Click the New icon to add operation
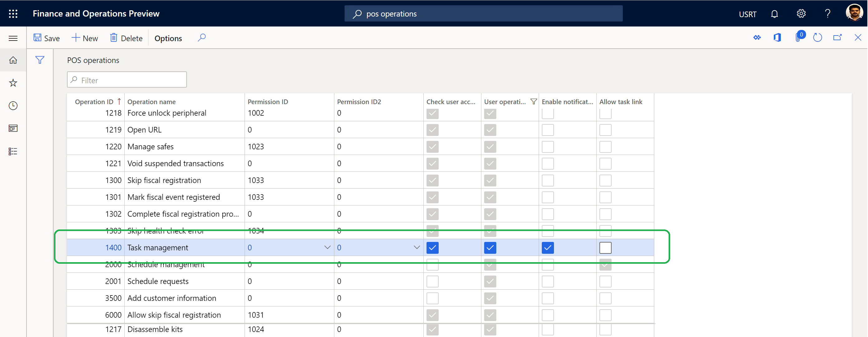Image resolution: width=868 pixels, height=337 pixels. click(x=83, y=38)
